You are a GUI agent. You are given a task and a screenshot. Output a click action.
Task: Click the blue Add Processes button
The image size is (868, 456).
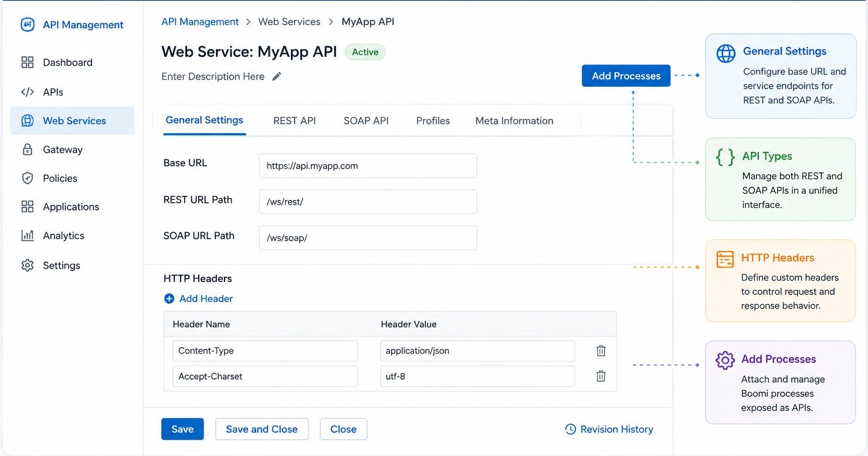pyautogui.click(x=626, y=76)
